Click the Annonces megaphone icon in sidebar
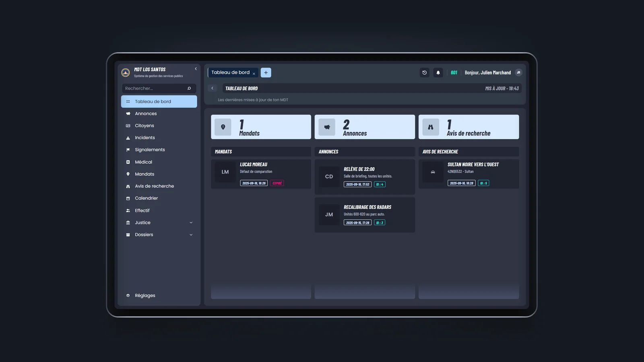Viewport: 644px width, 362px height. 128,113
